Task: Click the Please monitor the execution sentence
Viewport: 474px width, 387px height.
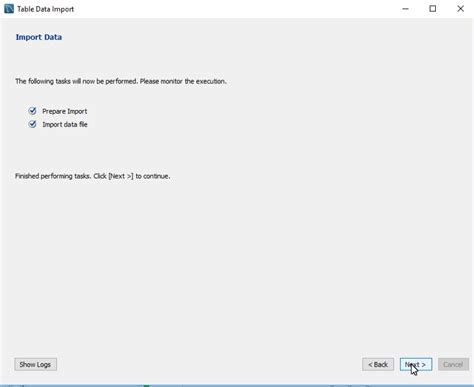Action: (183, 81)
